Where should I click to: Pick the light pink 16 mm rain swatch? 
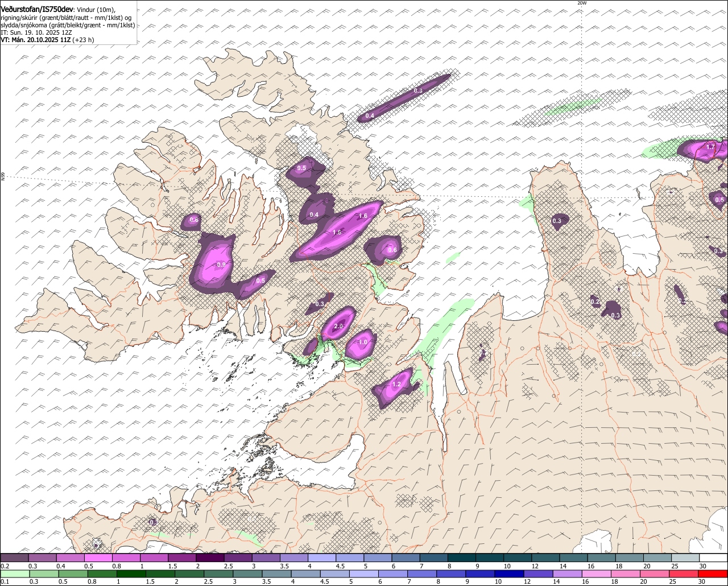(597, 573)
